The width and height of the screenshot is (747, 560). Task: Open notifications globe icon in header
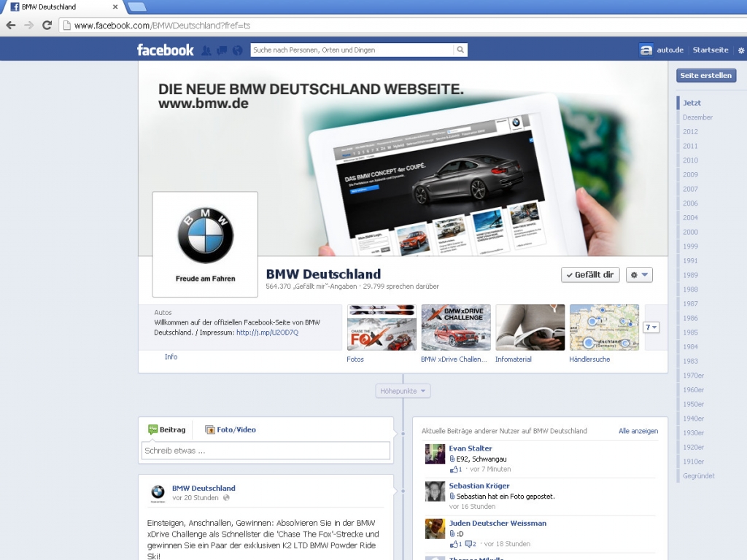click(x=237, y=50)
